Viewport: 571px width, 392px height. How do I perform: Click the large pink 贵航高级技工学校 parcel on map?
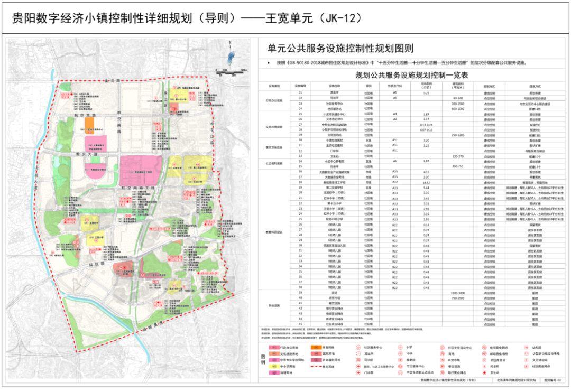click(141, 171)
